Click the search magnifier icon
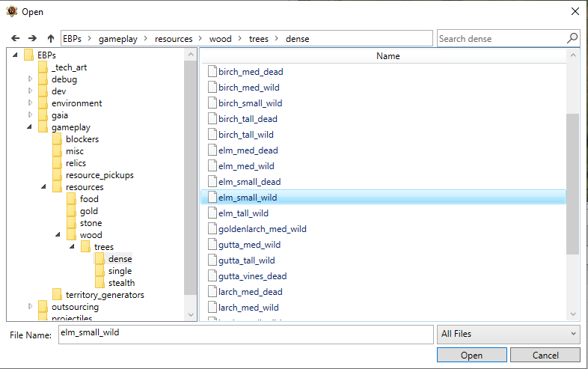Image resolution: width=588 pixels, height=369 pixels. click(572, 38)
